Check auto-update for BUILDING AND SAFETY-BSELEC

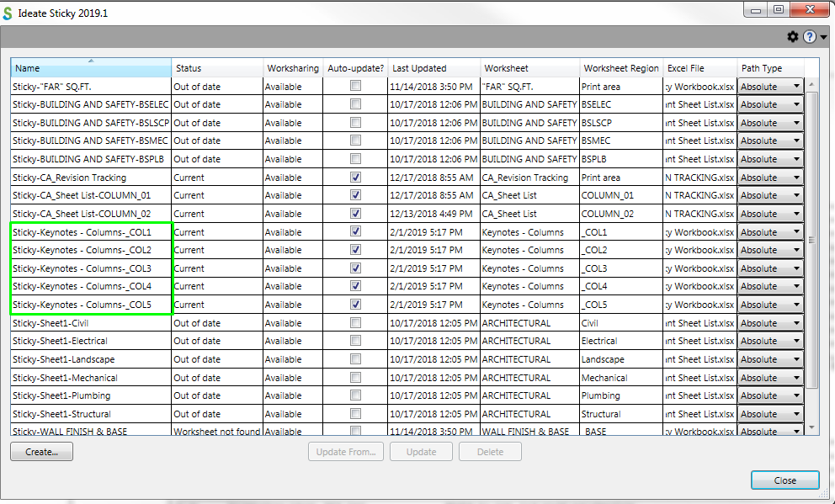(x=355, y=103)
